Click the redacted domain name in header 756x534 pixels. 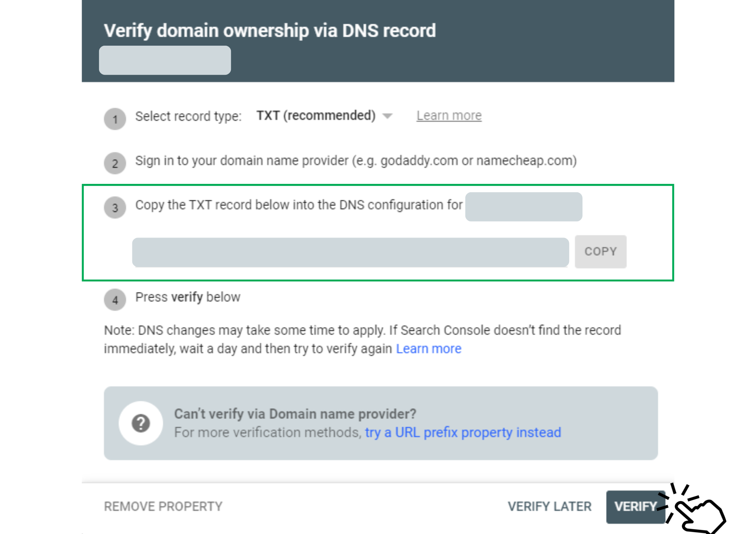(x=165, y=60)
